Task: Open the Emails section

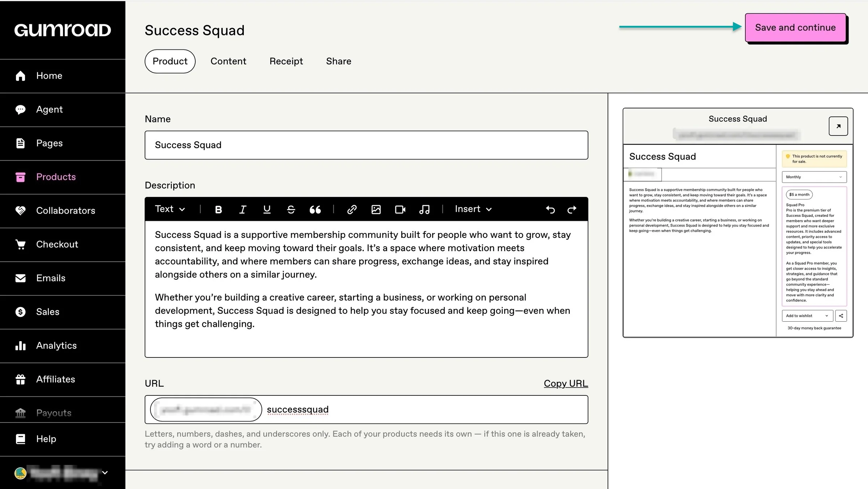Action: coord(63,278)
